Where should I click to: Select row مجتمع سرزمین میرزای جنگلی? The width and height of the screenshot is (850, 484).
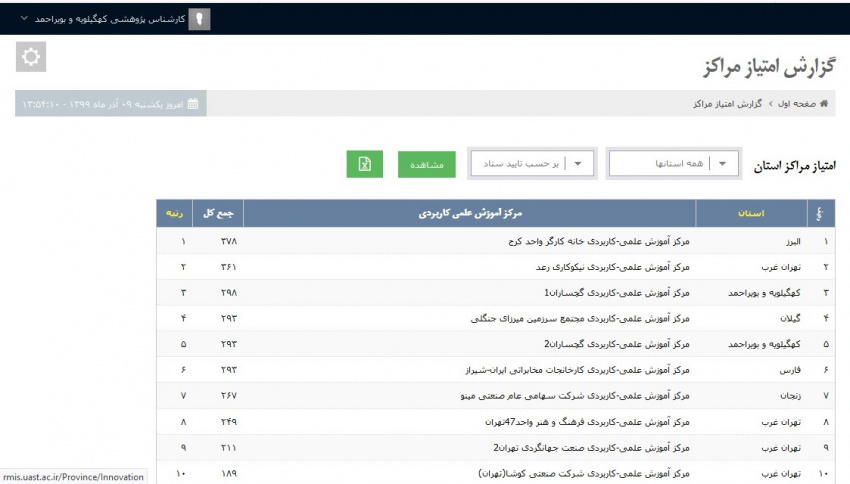coord(495,318)
